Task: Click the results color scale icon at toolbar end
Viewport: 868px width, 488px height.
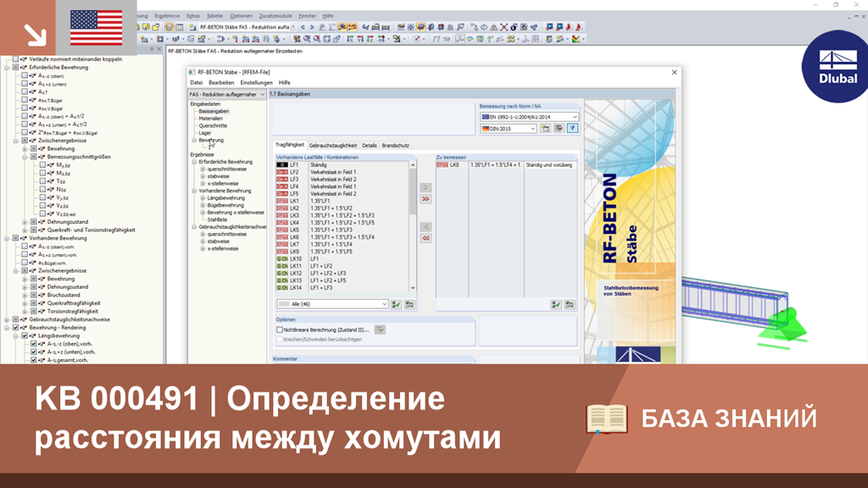Action: tap(576, 39)
